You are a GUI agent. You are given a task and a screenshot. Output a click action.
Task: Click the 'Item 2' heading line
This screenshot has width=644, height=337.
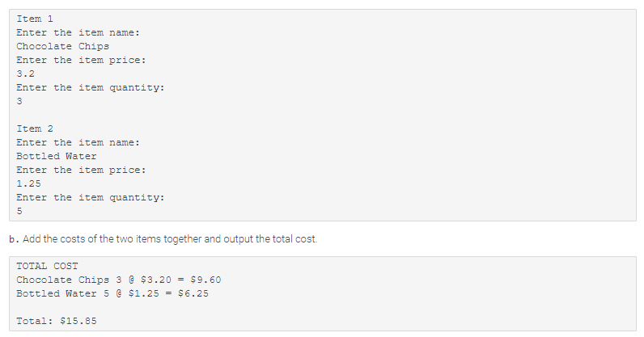tap(35, 128)
